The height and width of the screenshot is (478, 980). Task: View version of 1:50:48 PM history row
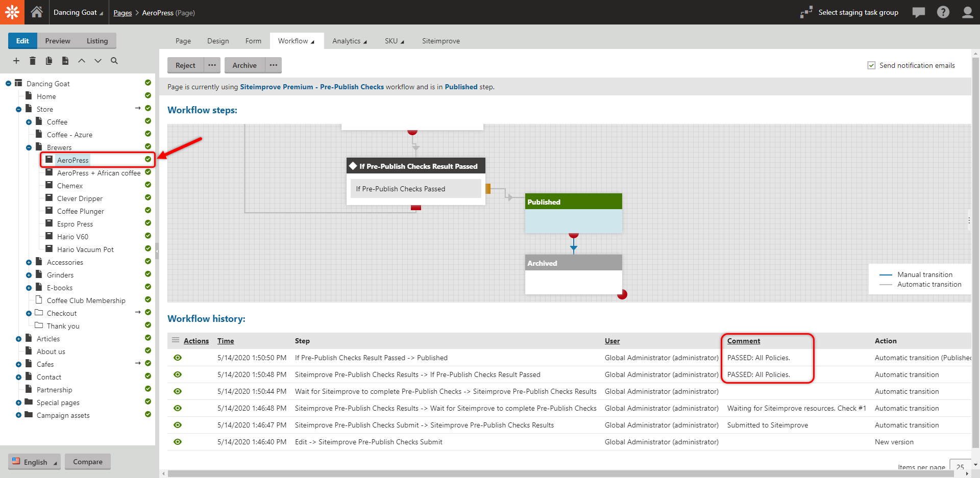pos(178,374)
